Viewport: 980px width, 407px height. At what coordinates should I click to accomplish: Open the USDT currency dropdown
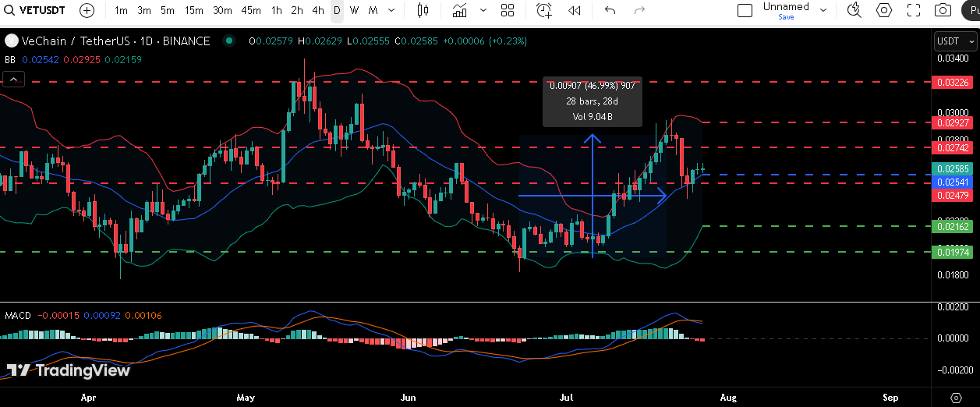click(x=954, y=41)
